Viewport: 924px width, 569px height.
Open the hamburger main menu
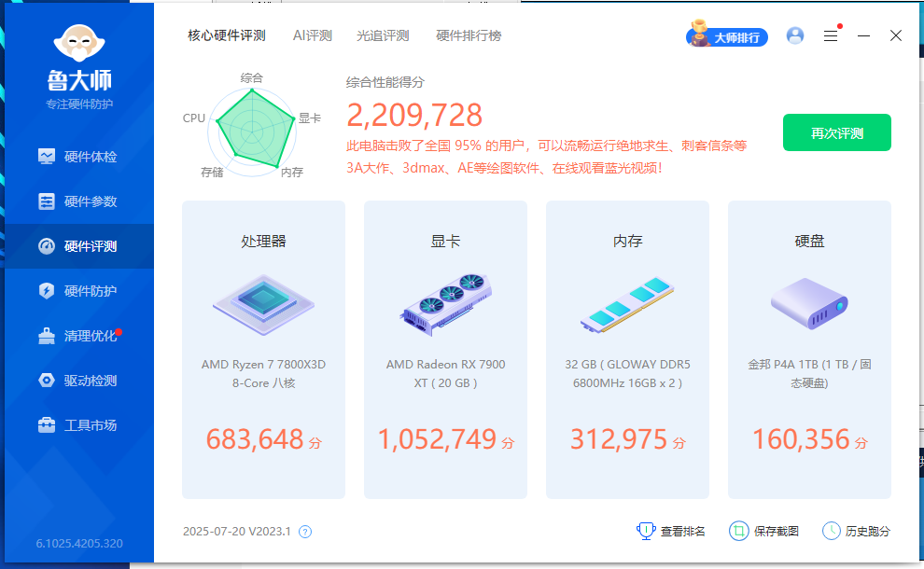pyautogui.click(x=831, y=36)
